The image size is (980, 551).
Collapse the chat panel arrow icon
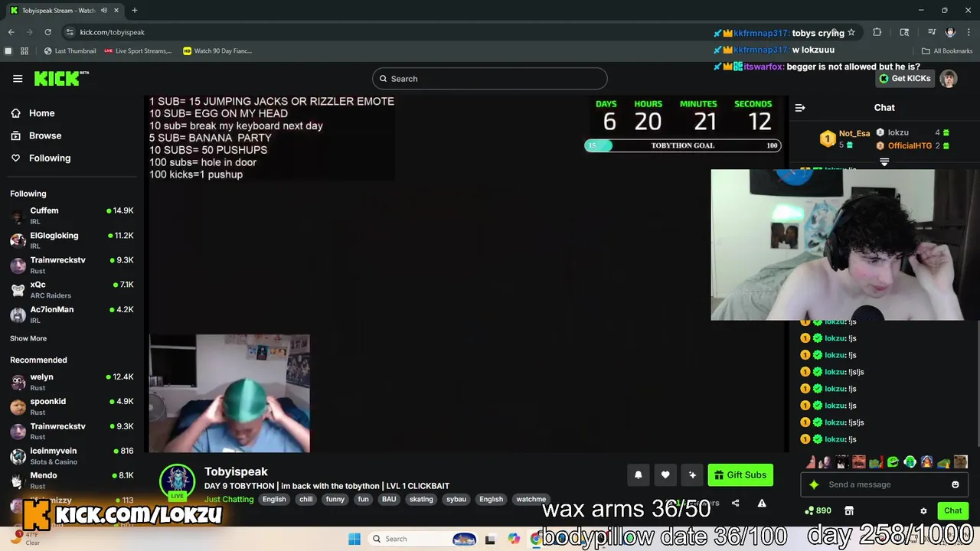coord(800,108)
